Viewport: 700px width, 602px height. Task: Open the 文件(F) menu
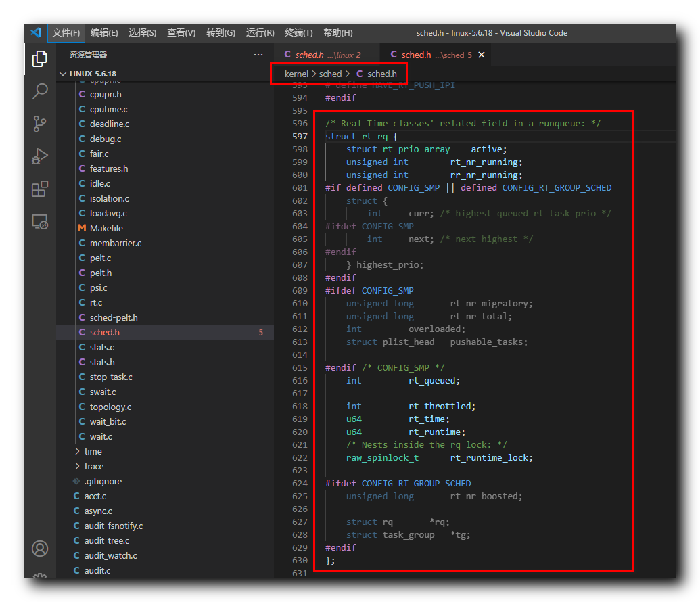[x=66, y=33]
